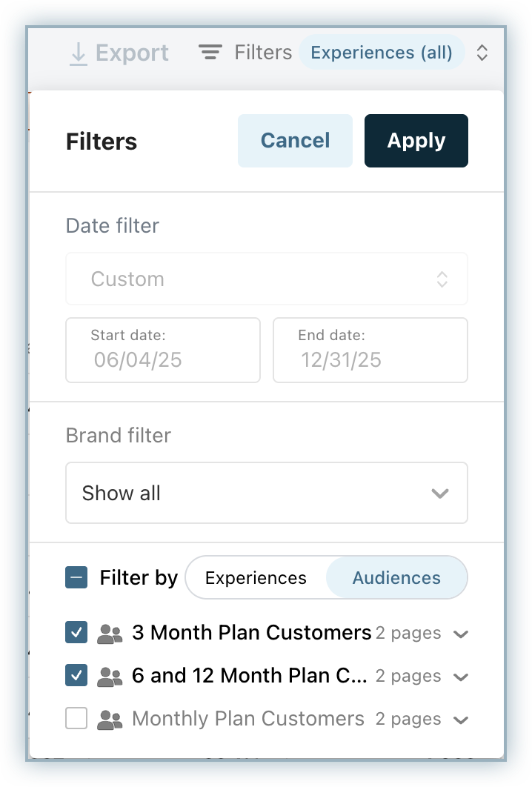Click the Export download icon

click(78, 53)
